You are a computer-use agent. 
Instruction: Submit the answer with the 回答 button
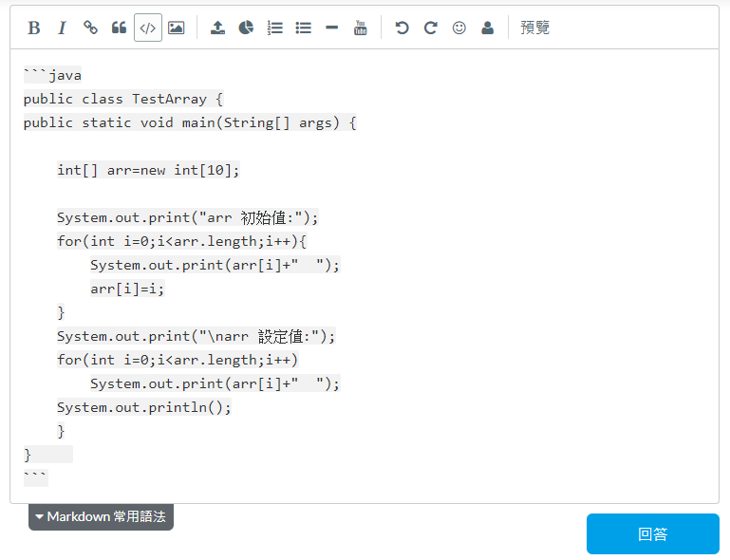coord(653,534)
